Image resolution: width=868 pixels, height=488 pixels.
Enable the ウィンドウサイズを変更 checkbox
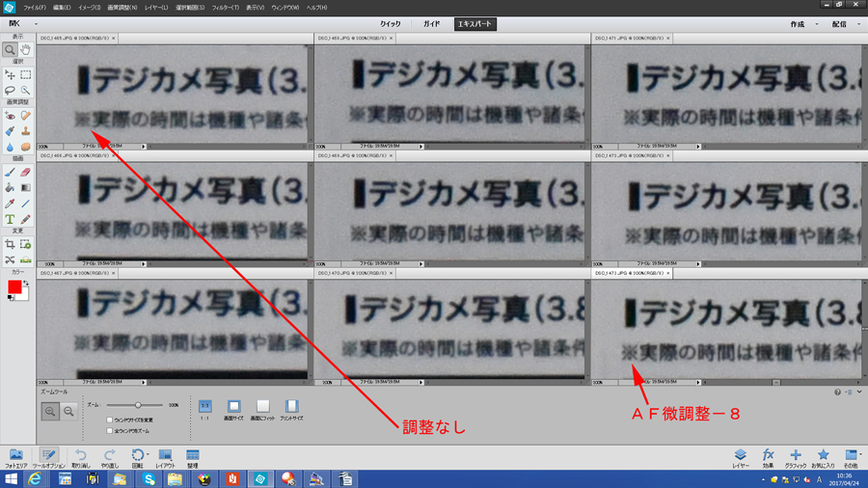tap(110, 420)
